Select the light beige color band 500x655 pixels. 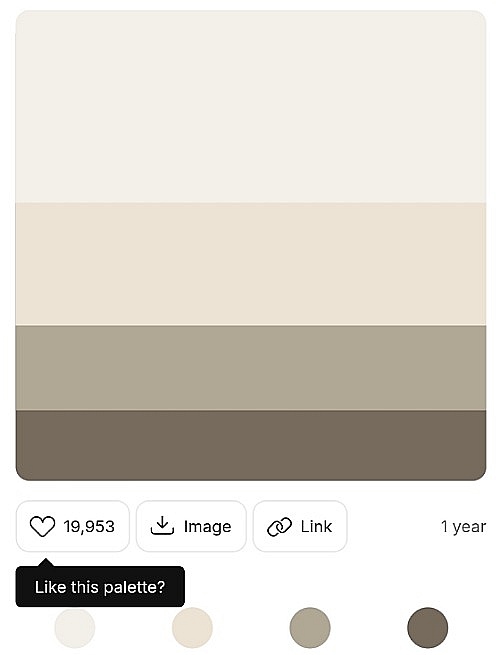[x=251, y=264]
